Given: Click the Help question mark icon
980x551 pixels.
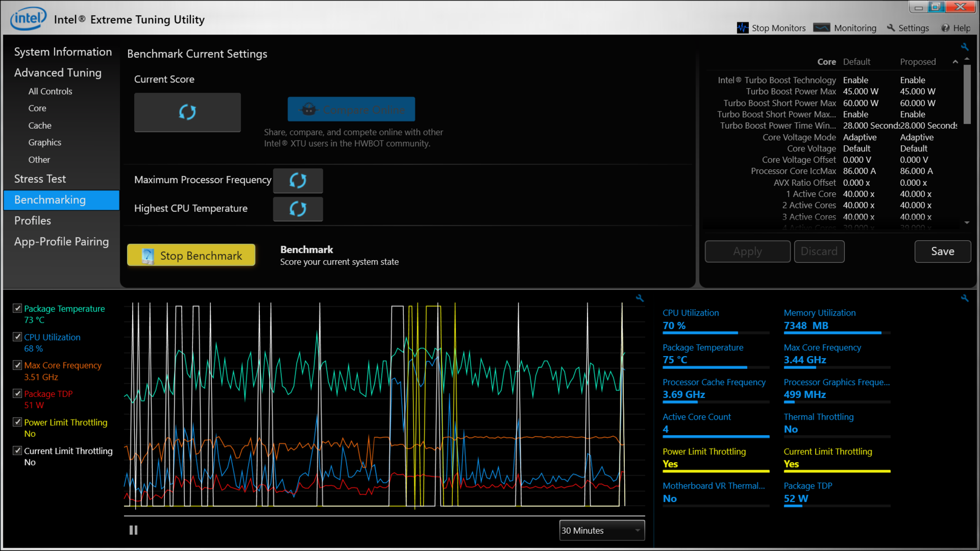Looking at the screenshot, I should pos(946,27).
